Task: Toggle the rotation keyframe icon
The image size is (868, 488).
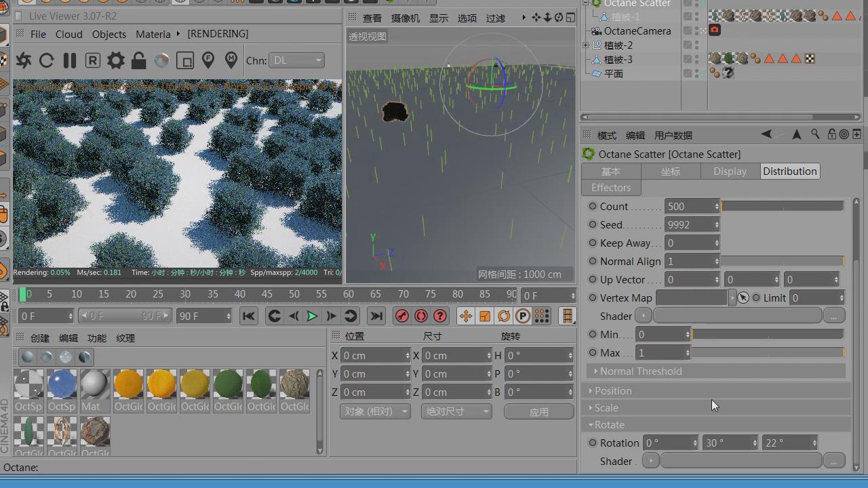Action: (x=503, y=316)
